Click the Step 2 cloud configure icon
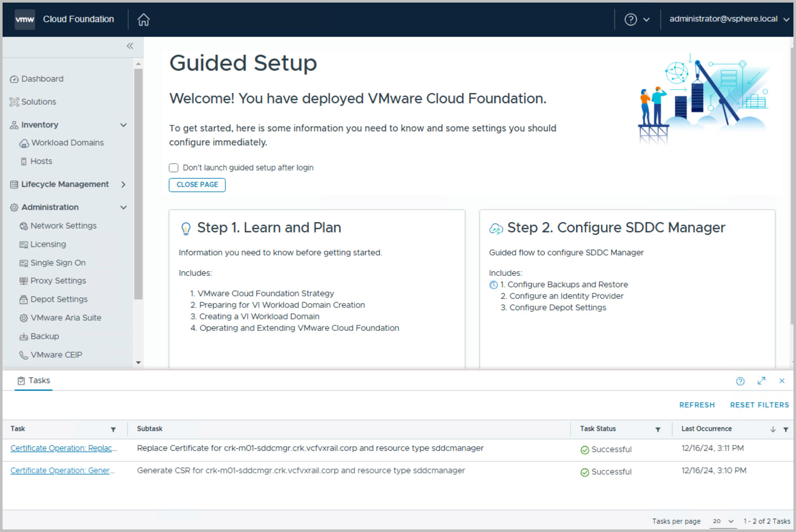 [496, 229]
